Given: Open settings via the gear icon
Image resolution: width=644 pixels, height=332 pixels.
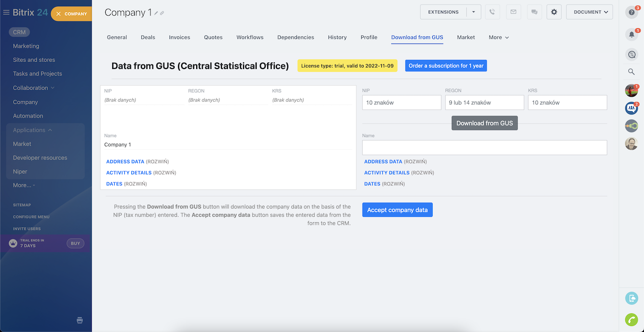Looking at the screenshot, I should [554, 12].
